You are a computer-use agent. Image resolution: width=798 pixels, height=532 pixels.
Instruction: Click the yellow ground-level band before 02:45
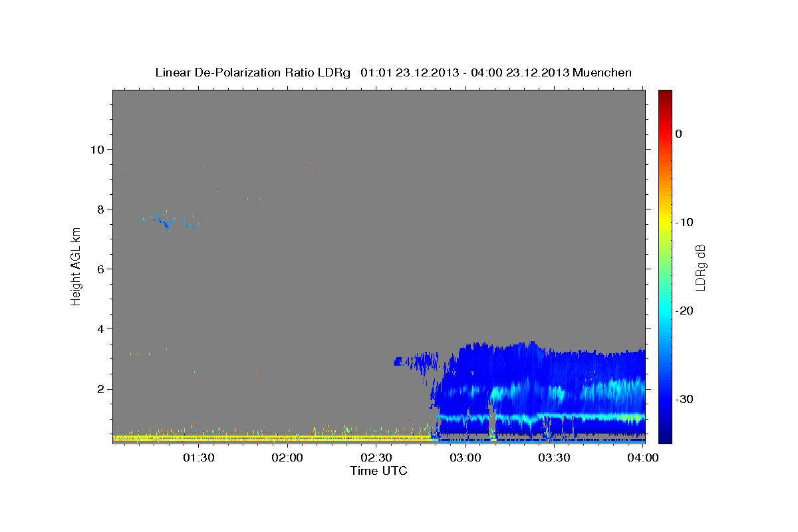click(273, 438)
